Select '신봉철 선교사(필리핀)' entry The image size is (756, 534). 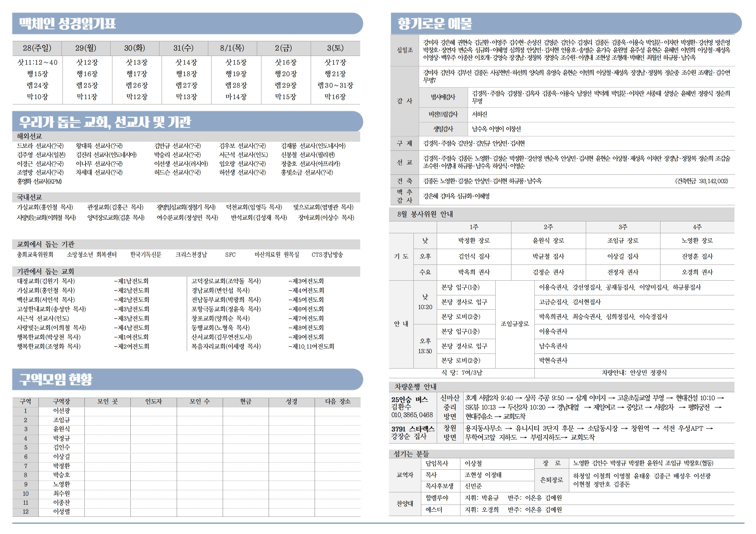(x=308, y=155)
